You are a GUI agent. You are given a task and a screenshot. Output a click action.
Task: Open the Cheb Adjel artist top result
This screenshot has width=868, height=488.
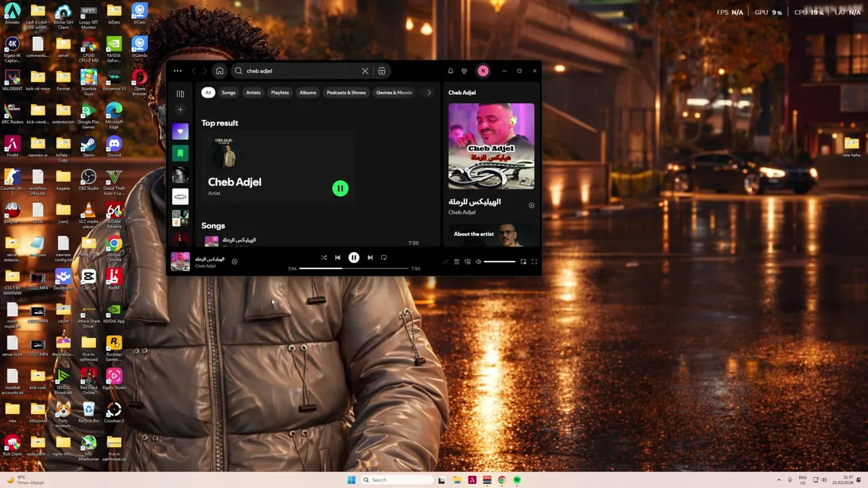pos(278,167)
